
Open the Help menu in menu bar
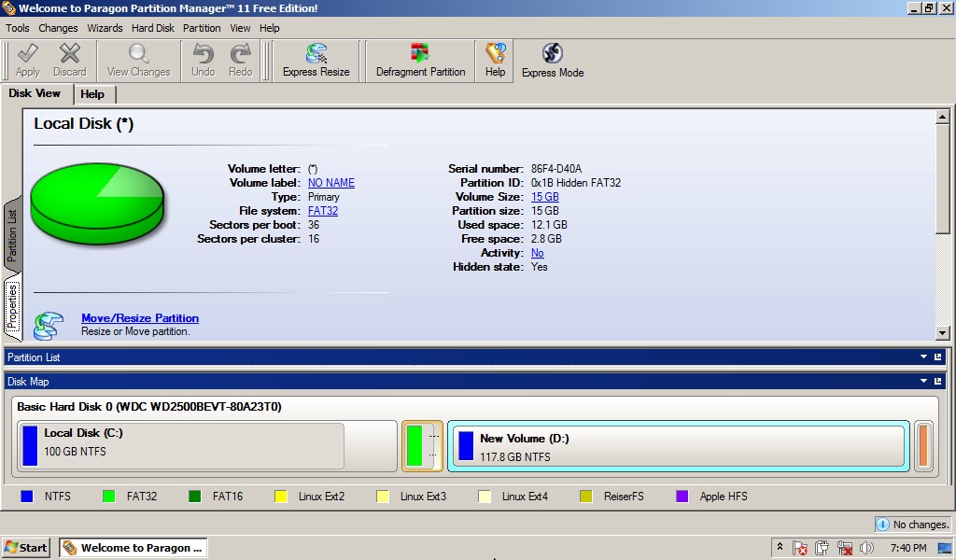[270, 28]
